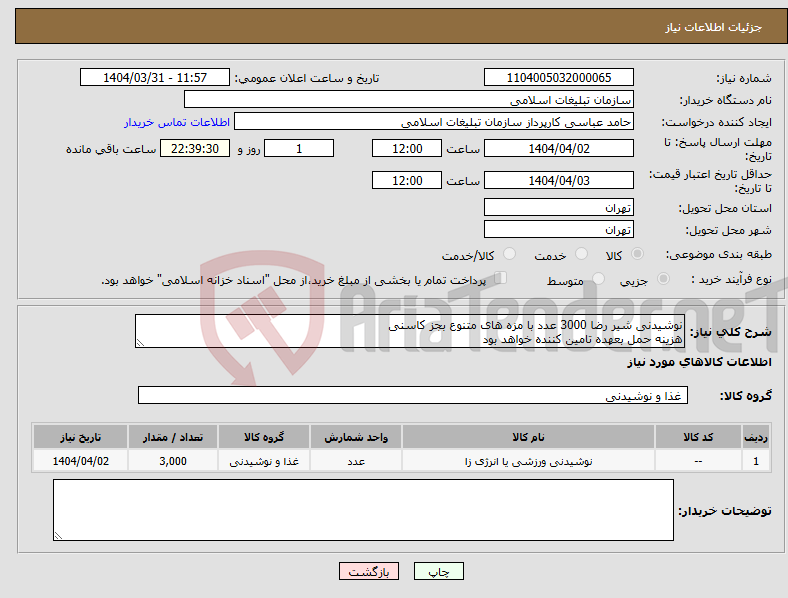Click the تعداد / مقدار column header
788x598 pixels.
[173, 437]
